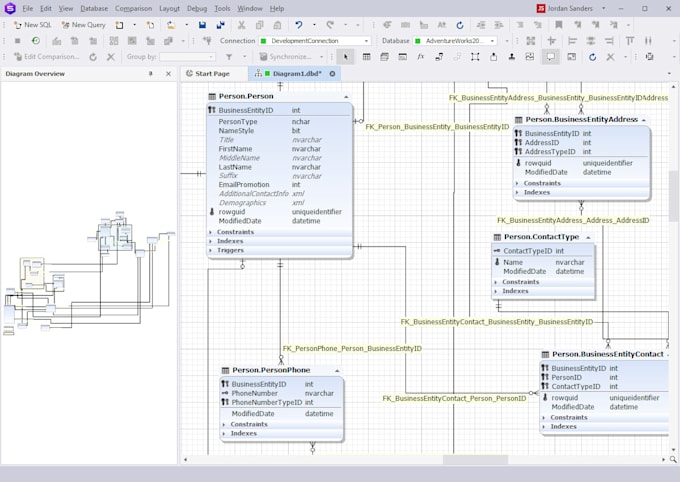Image resolution: width=680 pixels, height=482 pixels.
Task: Pin the Diagram Overview panel
Action: tap(150, 74)
